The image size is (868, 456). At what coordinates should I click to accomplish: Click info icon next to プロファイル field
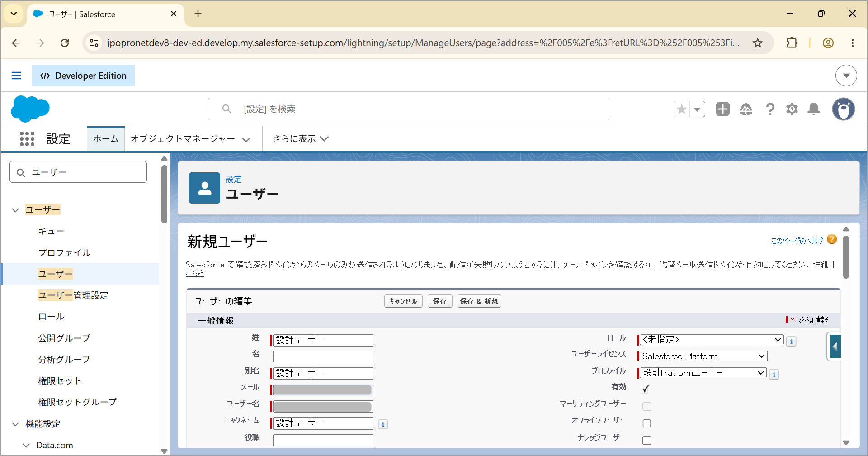pyautogui.click(x=774, y=375)
